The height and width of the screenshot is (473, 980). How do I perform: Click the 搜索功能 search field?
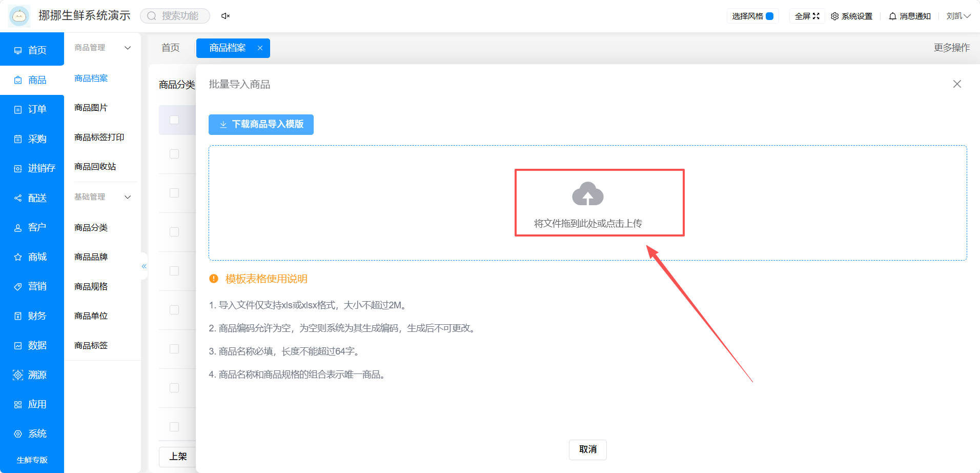(x=175, y=16)
